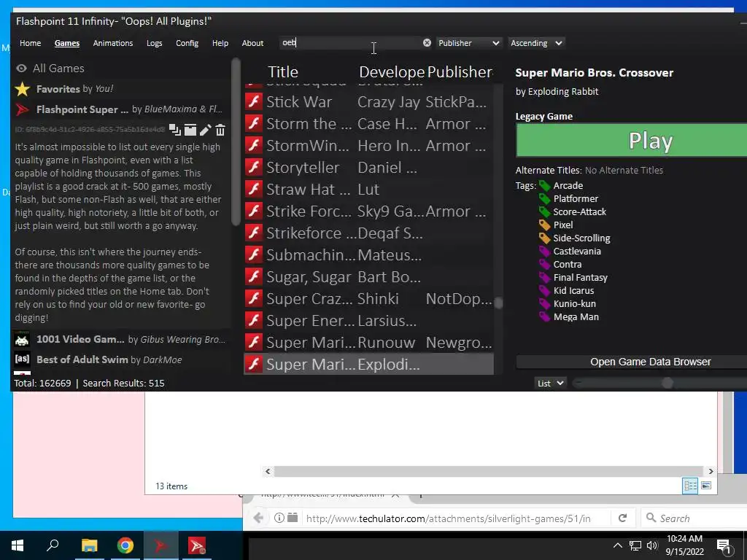
Task: Switch Explorer window to details view icon
Action: 690,486
